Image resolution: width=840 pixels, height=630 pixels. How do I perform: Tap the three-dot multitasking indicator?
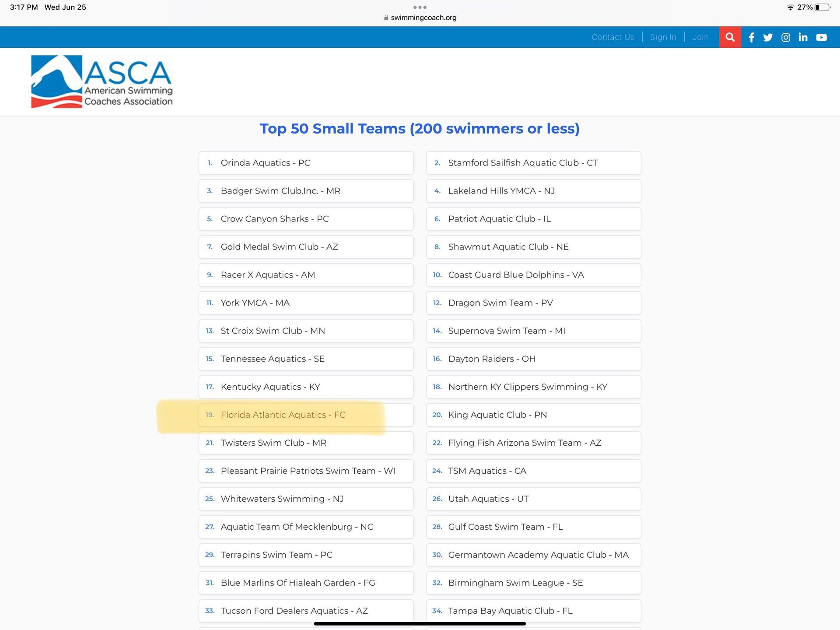[x=420, y=7]
